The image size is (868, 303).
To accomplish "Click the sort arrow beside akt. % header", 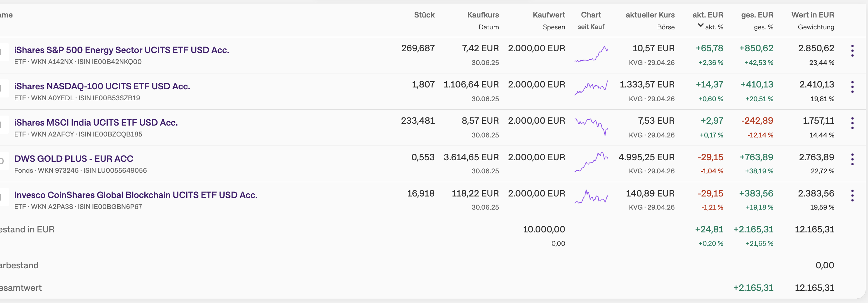I will (701, 25).
